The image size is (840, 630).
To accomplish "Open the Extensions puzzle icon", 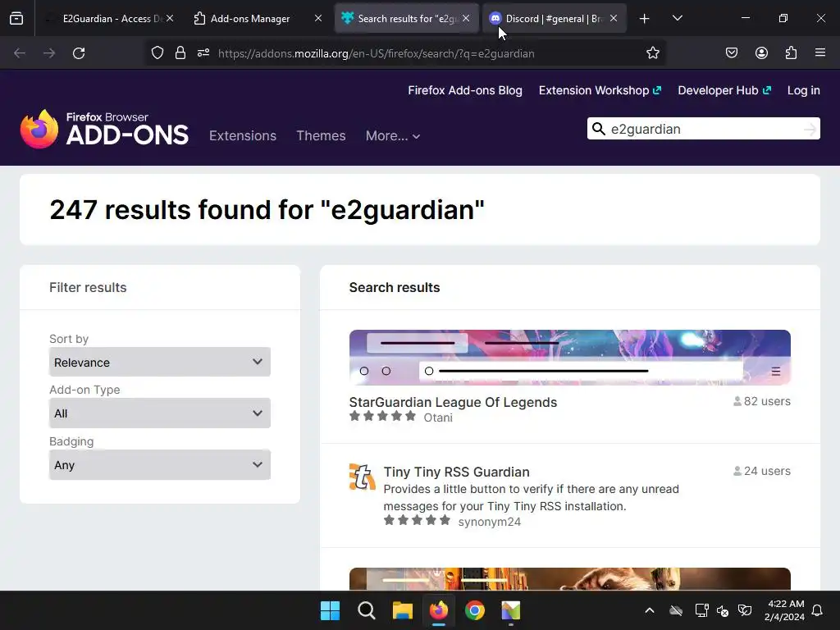I will coord(791,53).
